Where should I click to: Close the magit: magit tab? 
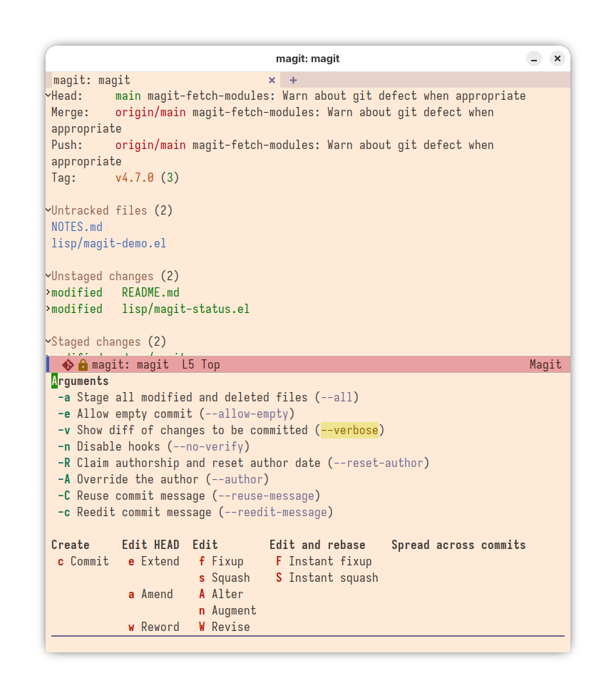pos(272,80)
